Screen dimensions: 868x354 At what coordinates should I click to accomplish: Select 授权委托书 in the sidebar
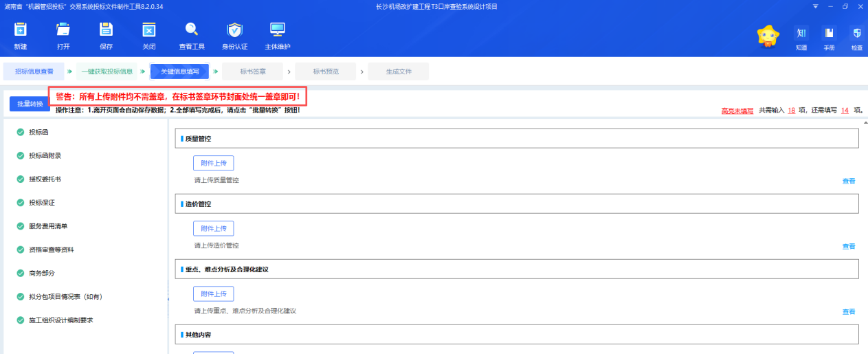pos(45,179)
